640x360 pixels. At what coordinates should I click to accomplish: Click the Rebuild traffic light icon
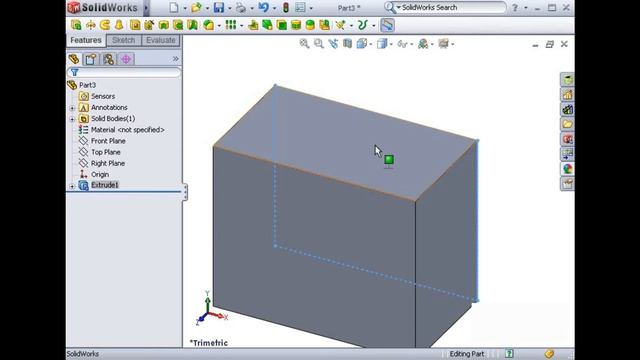pyautogui.click(x=286, y=7)
